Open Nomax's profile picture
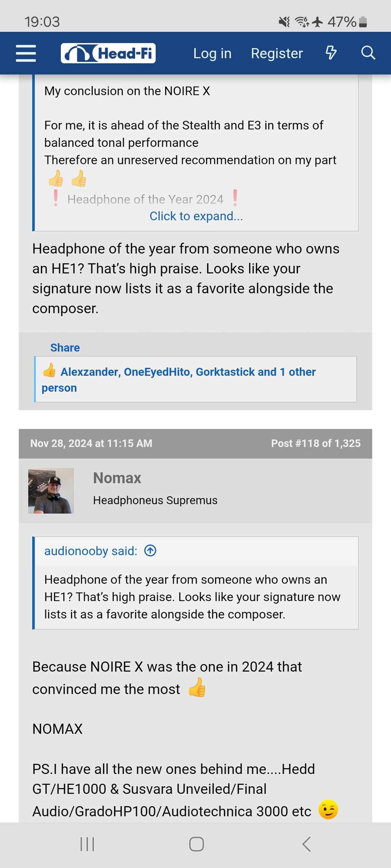The height and width of the screenshot is (868, 391). coord(51,490)
